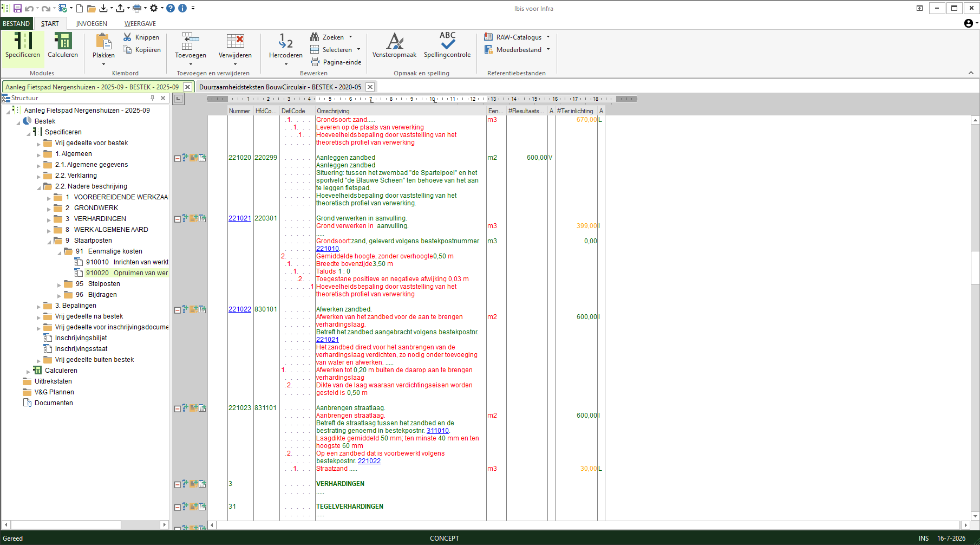Open the BESTAND menu tab
The image size is (980, 545).
point(16,24)
